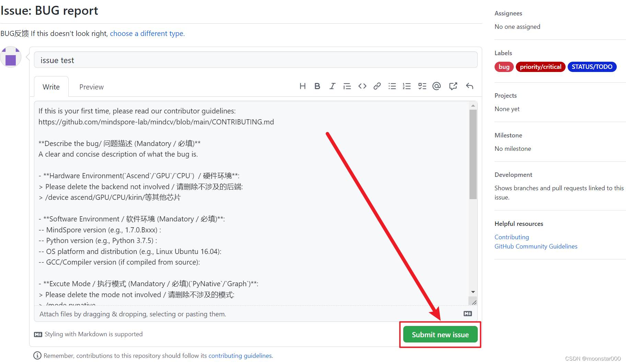Switch to the Preview tab
Screen dimensions: 626x364
[91, 87]
